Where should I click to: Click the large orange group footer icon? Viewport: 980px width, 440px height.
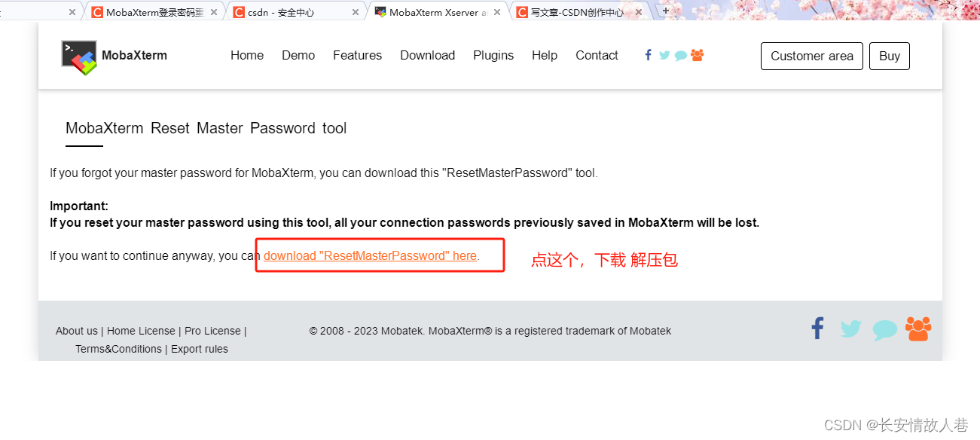[x=918, y=328]
